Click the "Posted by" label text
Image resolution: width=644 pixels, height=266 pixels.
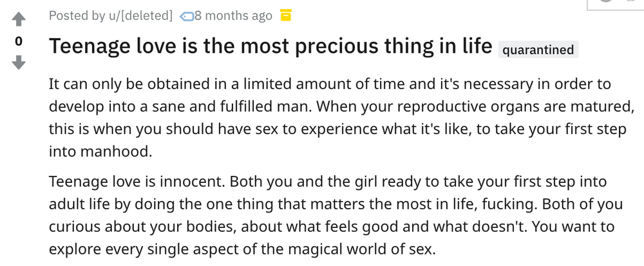(77, 15)
